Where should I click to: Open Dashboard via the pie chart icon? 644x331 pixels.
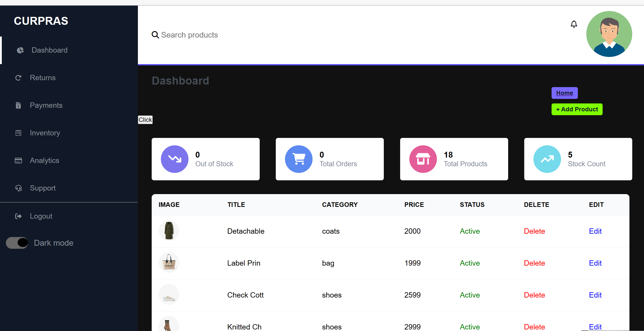[x=20, y=50]
